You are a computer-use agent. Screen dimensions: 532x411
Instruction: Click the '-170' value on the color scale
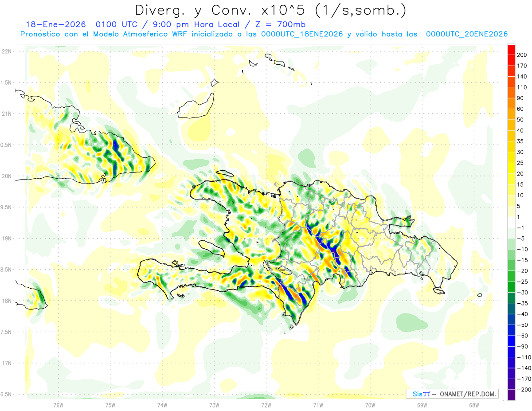(524, 379)
